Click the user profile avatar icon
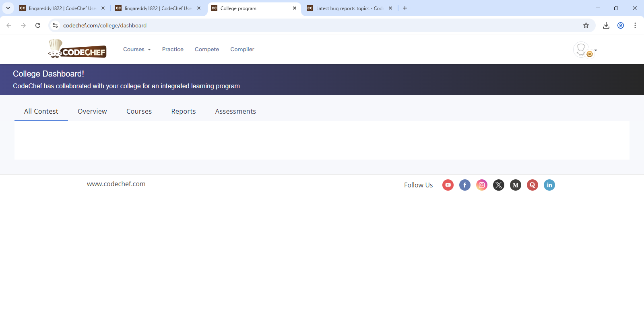The height and width of the screenshot is (320, 644). click(x=582, y=50)
